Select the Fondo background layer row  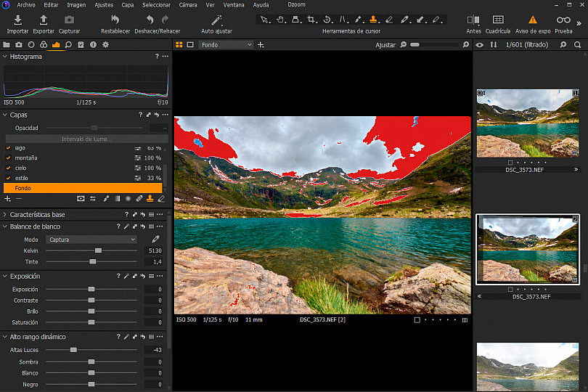pyautogui.click(x=83, y=188)
